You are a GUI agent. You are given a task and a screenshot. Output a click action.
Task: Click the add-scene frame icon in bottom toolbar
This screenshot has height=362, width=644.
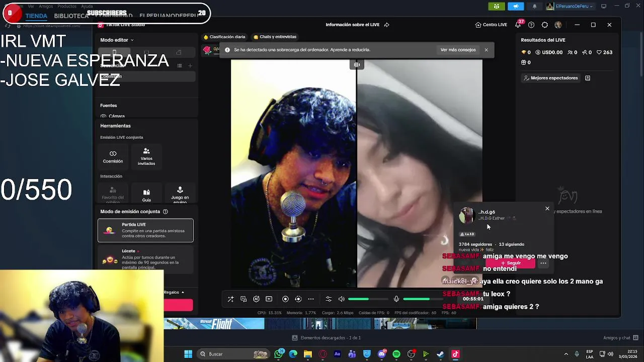[269, 299]
